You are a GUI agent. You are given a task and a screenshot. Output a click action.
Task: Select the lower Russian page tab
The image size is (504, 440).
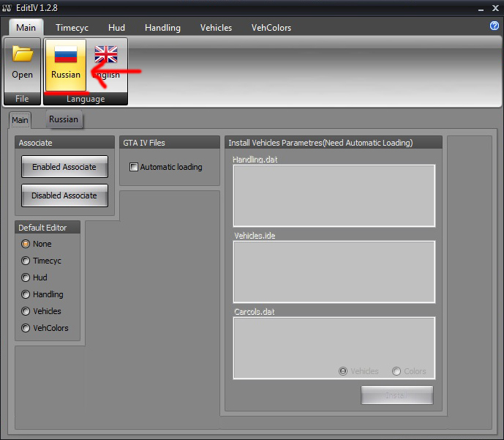64,119
